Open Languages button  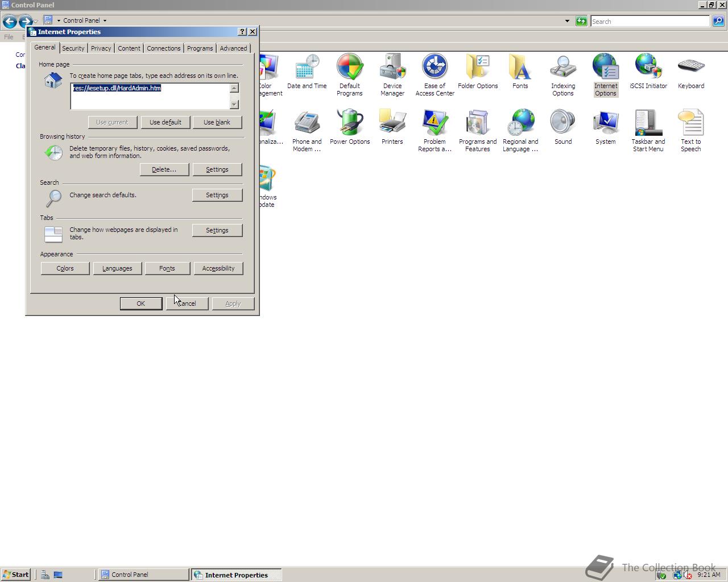[117, 268]
